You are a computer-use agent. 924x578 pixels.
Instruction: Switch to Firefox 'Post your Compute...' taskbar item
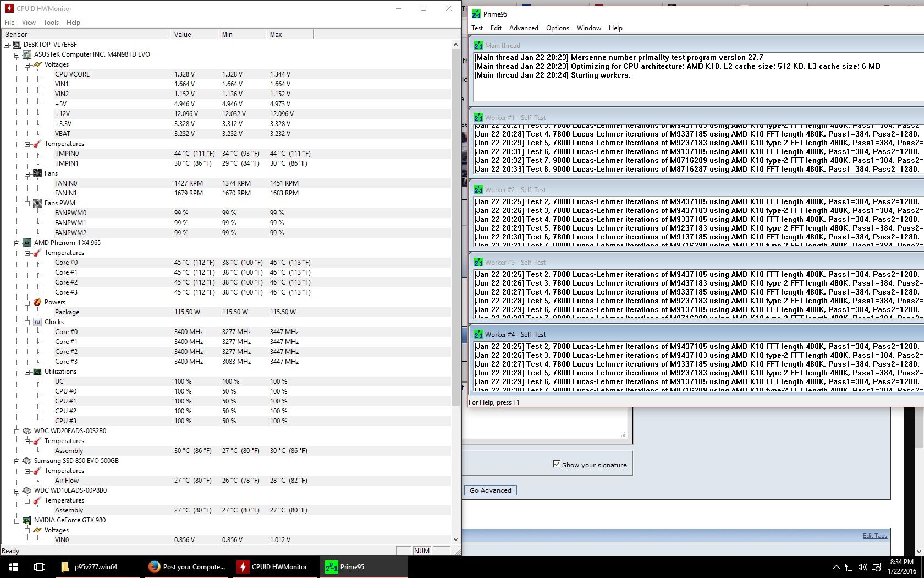click(x=188, y=566)
